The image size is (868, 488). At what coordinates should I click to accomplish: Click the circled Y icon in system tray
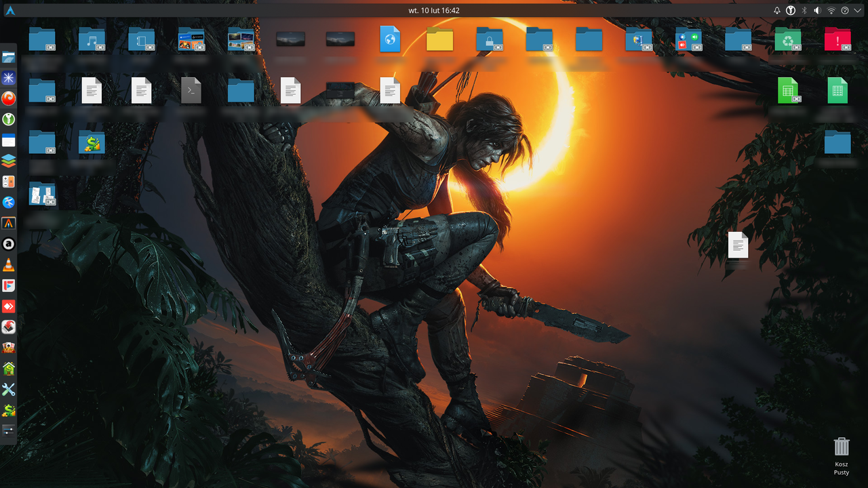coord(791,10)
